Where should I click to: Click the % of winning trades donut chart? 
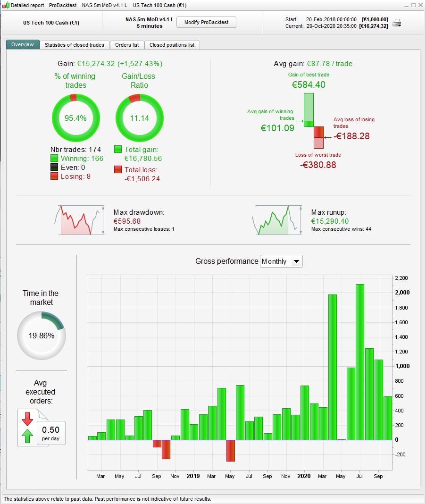(x=76, y=118)
